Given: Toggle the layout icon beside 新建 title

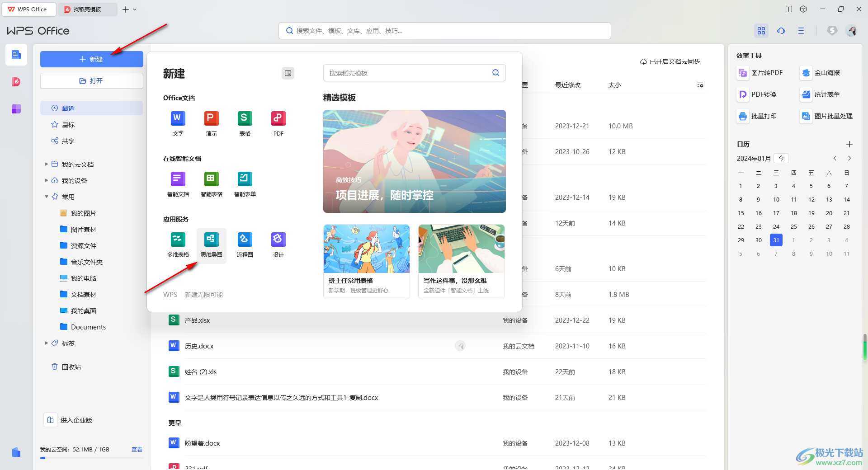Looking at the screenshot, I should [288, 73].
